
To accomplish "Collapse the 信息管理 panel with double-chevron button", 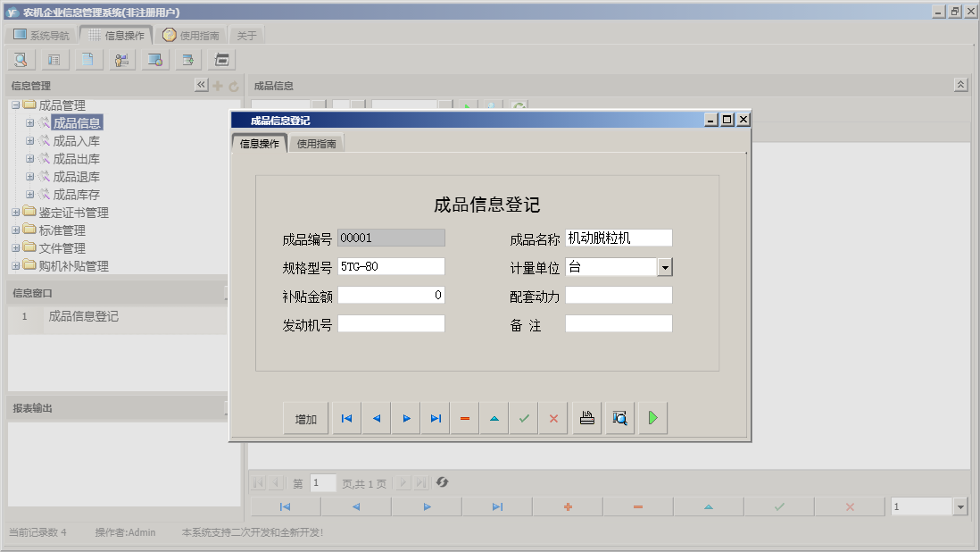I will 201,85.
